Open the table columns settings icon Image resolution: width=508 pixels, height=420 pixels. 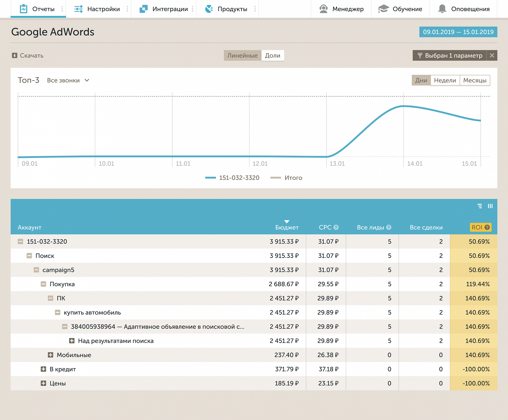(490, 206)
